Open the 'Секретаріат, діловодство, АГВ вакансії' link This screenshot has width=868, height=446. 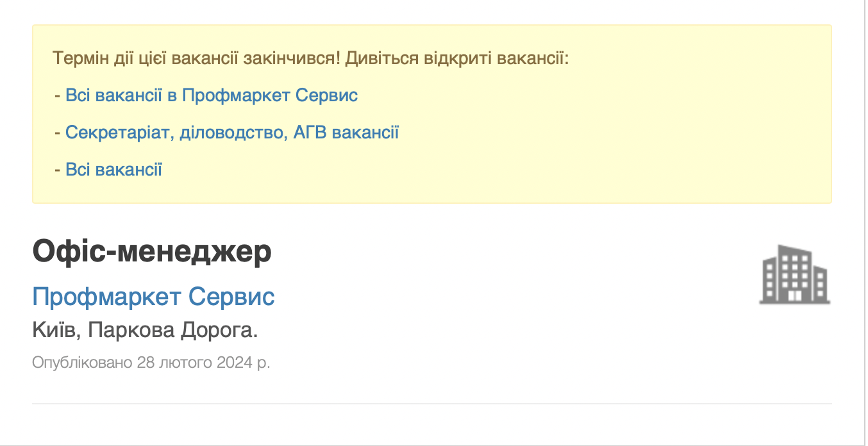(232, 132)
